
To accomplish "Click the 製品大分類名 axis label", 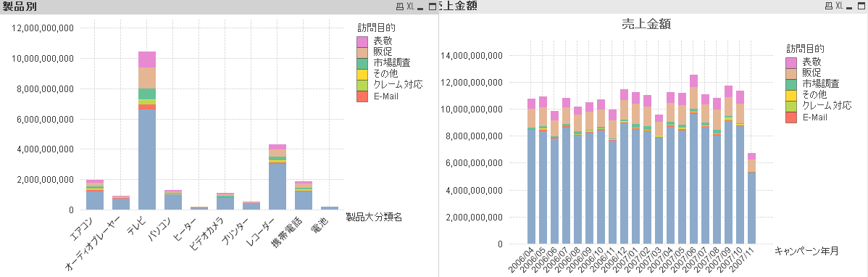I will [x=374, y=217].
